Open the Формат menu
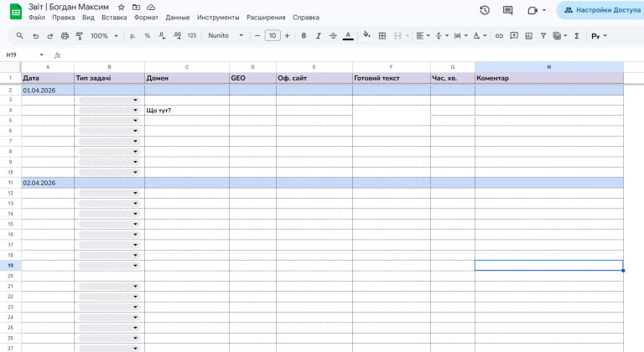 pyautogui.click(x=146, y=18)
